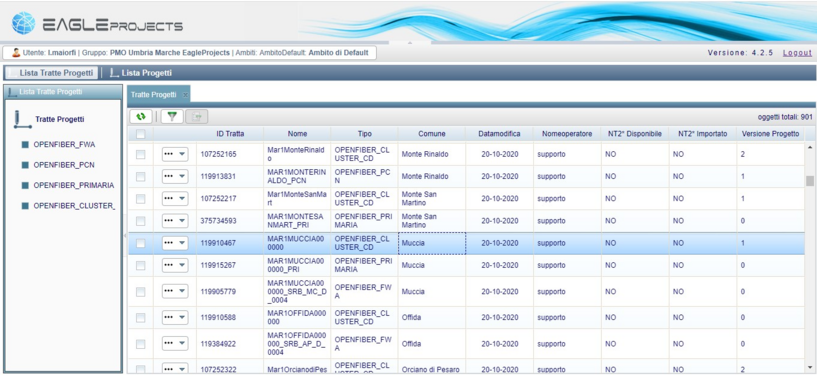Check the row with ID 119915267
The width and height of the screenshot is (817, 377).
point(141,266)
